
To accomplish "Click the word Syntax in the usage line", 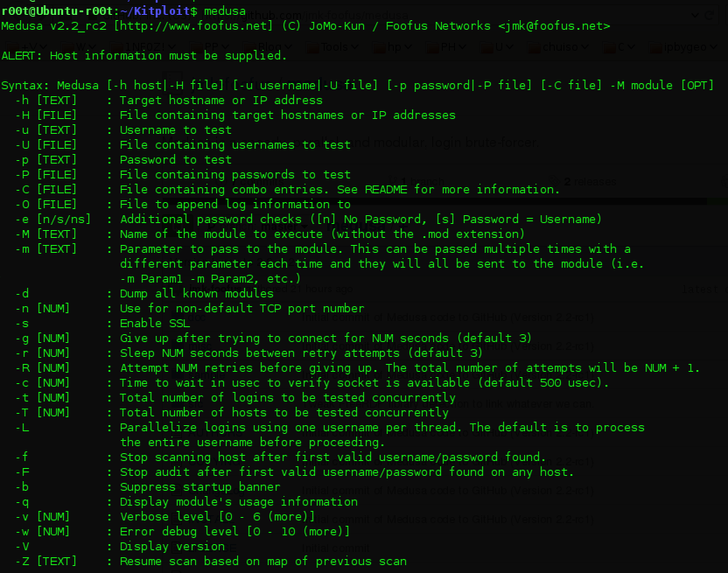I will tap(24, 86).
